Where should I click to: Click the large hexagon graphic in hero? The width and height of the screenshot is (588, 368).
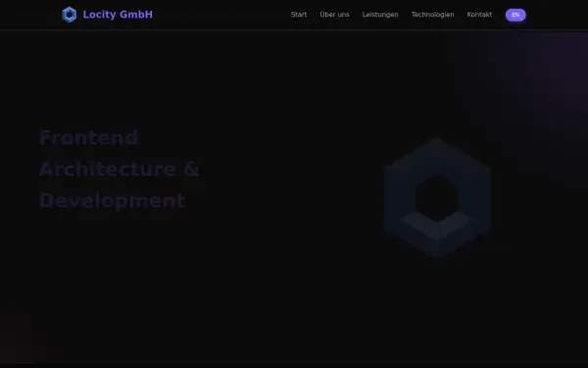point(437,198)
